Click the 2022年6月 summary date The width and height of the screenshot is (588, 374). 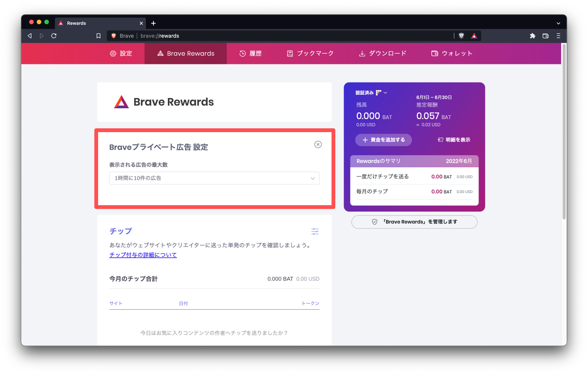tap(459, 161)
